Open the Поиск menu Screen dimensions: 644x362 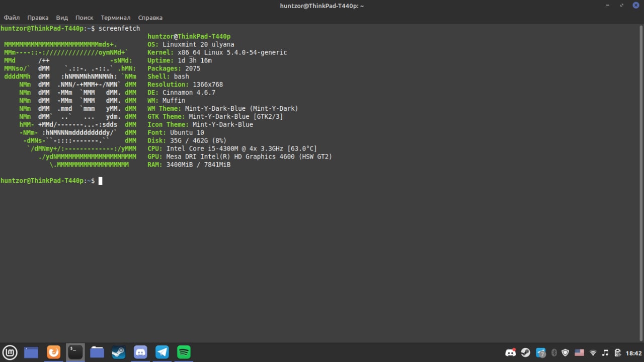pyautogui.click(x=85, y=18)
